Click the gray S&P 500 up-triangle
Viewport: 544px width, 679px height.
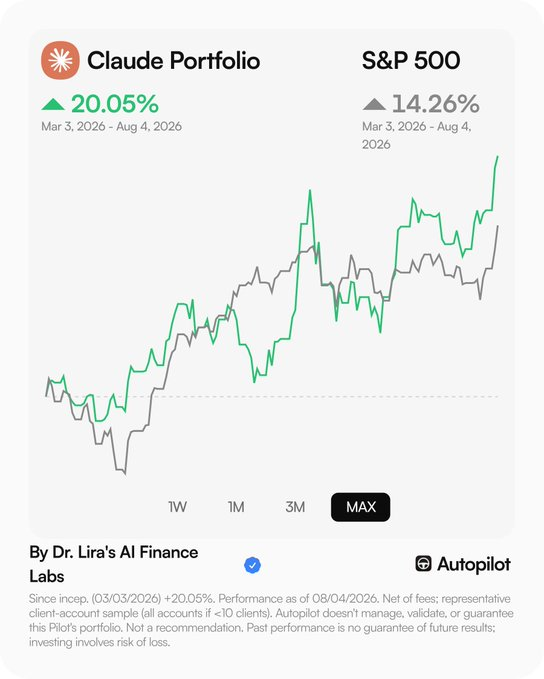[x=374, y=104]
